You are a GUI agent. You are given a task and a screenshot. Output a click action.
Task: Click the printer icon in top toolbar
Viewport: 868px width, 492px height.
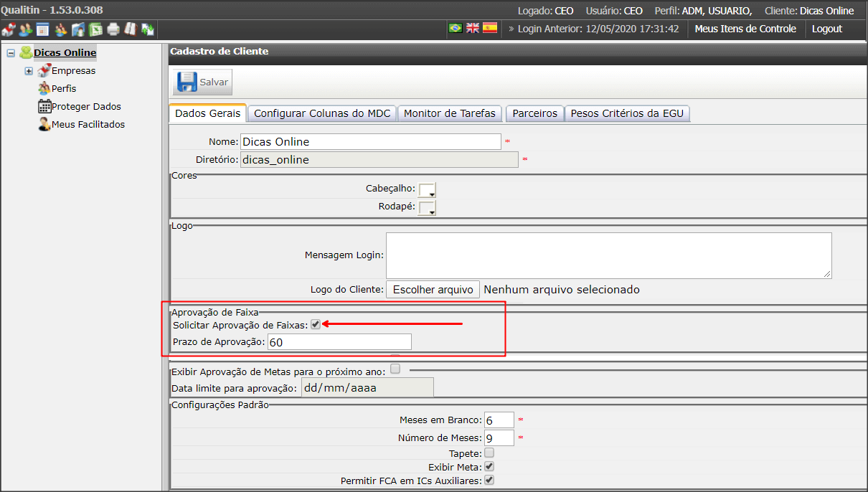(x=113, y=29)
